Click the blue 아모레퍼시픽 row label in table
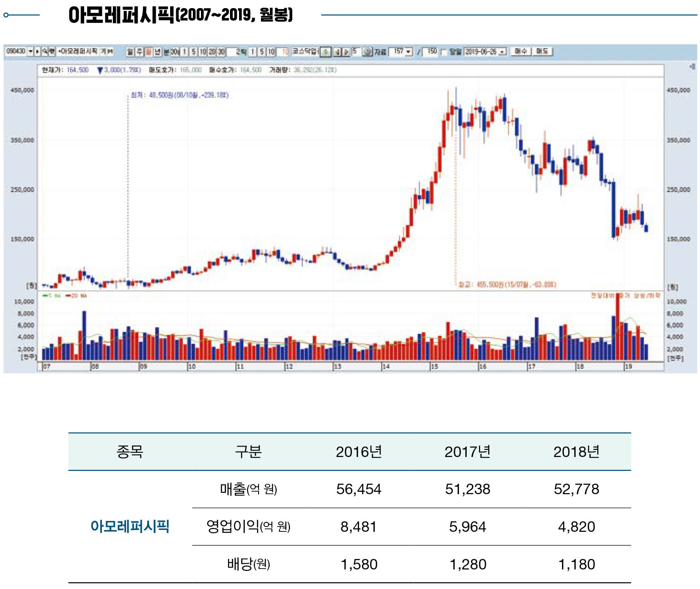 click(130, 527)
